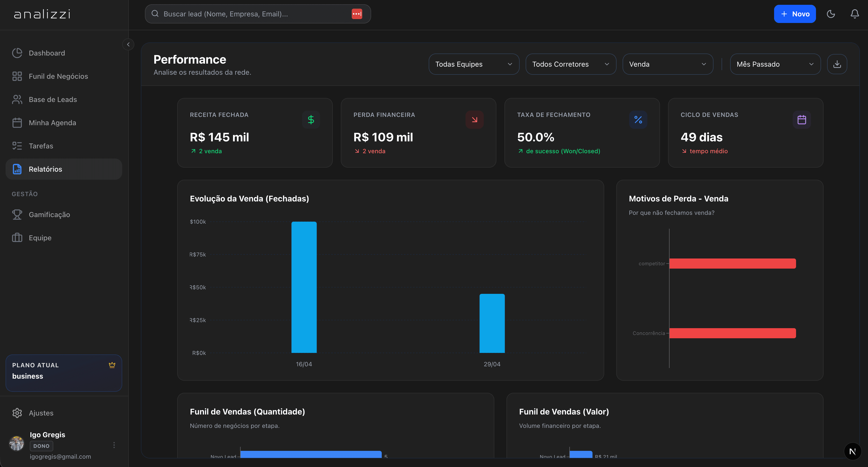Open Gamificação menu item

(x=64, y=215)
